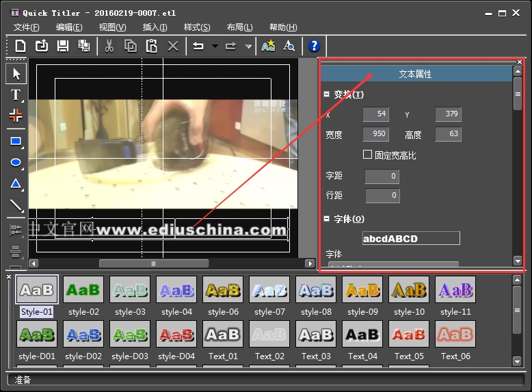Viewport: 532px width, 392px height.
Task: Select the diagonal line tool
Action: (16, 205)
